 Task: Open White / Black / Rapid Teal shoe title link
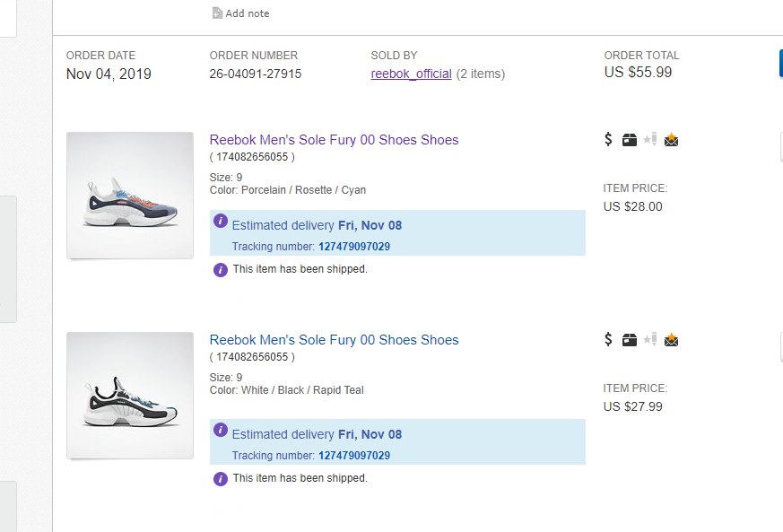tap(334, 340)
